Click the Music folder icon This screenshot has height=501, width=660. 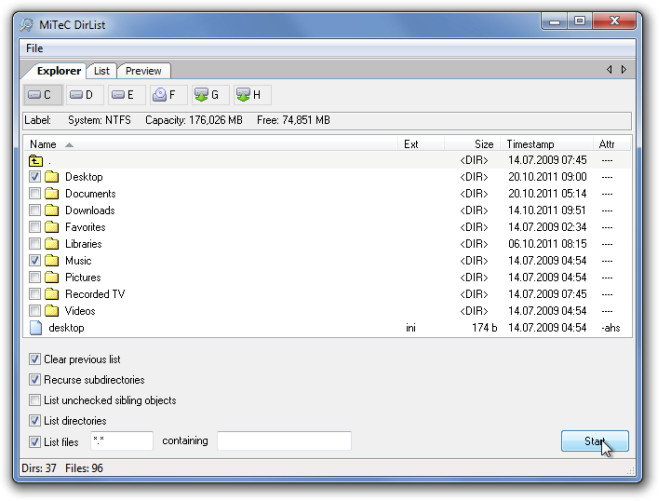click(x=52, y=261)
